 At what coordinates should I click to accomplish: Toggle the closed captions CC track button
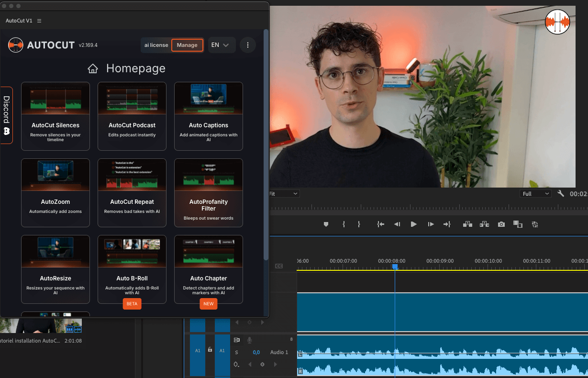click(x=279, y=266)
